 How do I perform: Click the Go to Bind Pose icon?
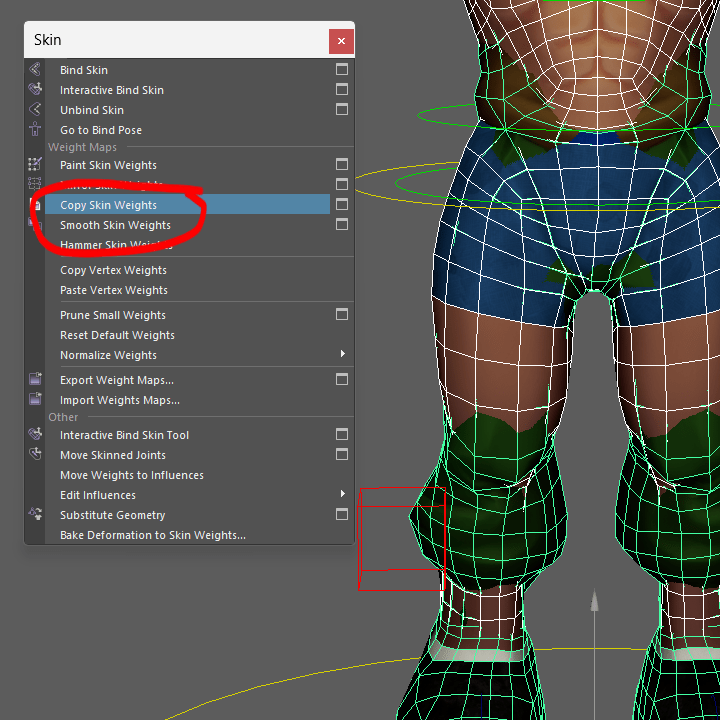(x=35, y=130)
